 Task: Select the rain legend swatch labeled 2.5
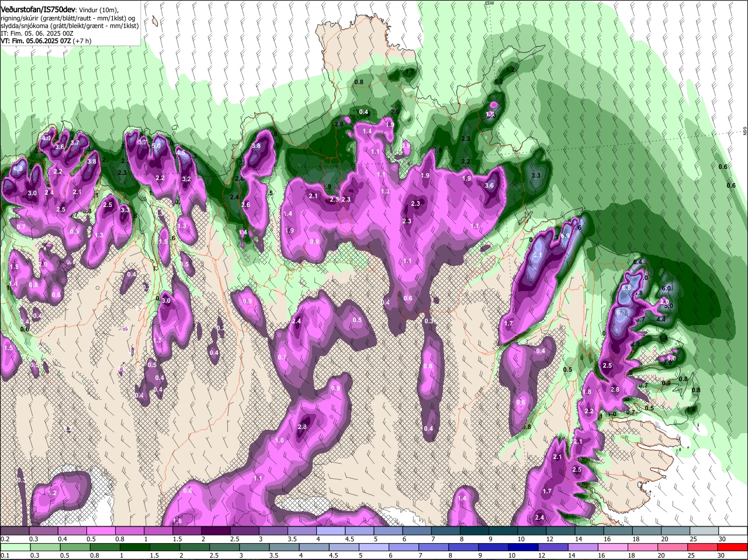pyautogui.click(x=224, y=547)
